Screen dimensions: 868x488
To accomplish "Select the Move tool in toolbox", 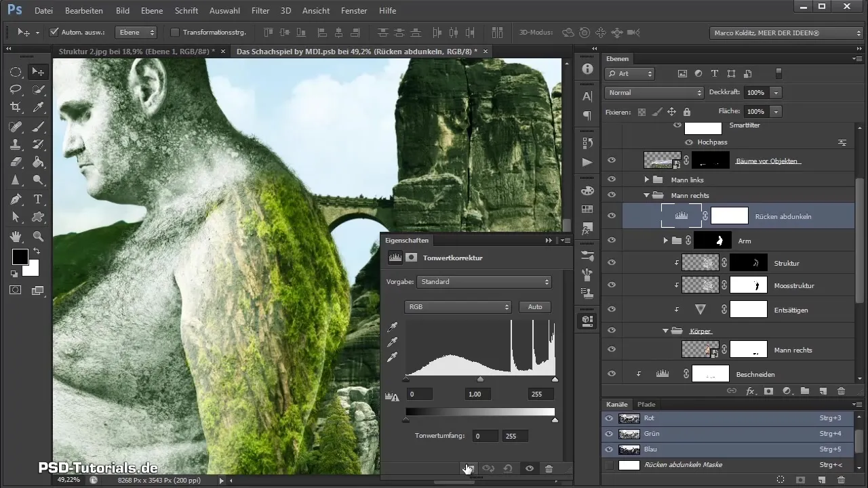I will (x=38, y=72).
